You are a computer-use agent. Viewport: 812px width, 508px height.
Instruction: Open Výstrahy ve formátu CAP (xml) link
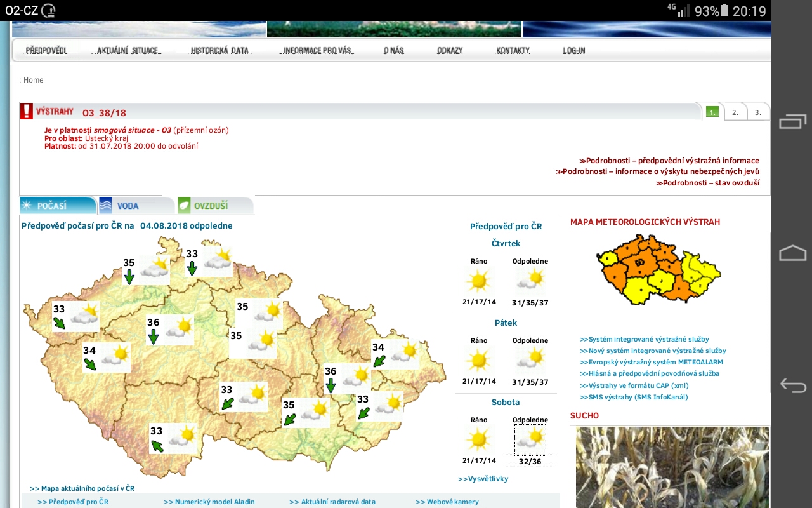pos(634,385)
